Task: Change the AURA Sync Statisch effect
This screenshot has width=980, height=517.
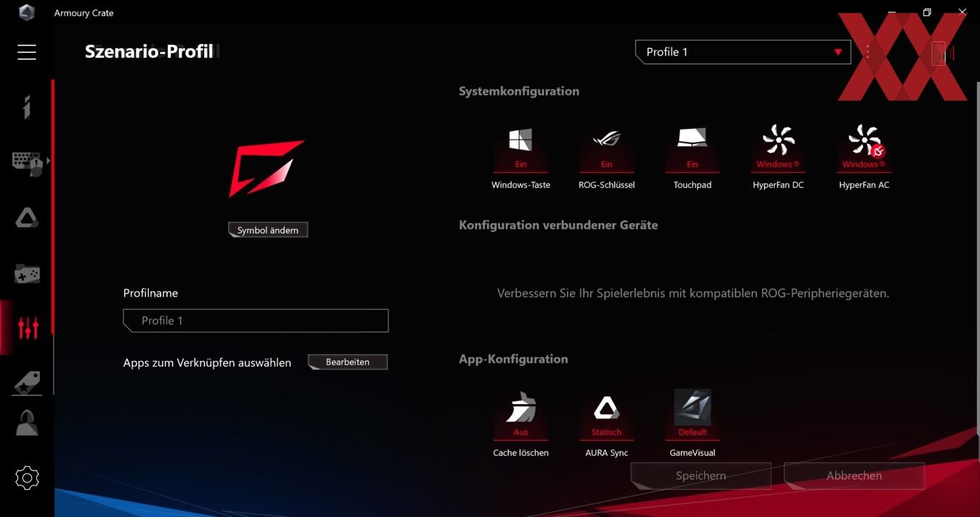Action: click(606, 425)
